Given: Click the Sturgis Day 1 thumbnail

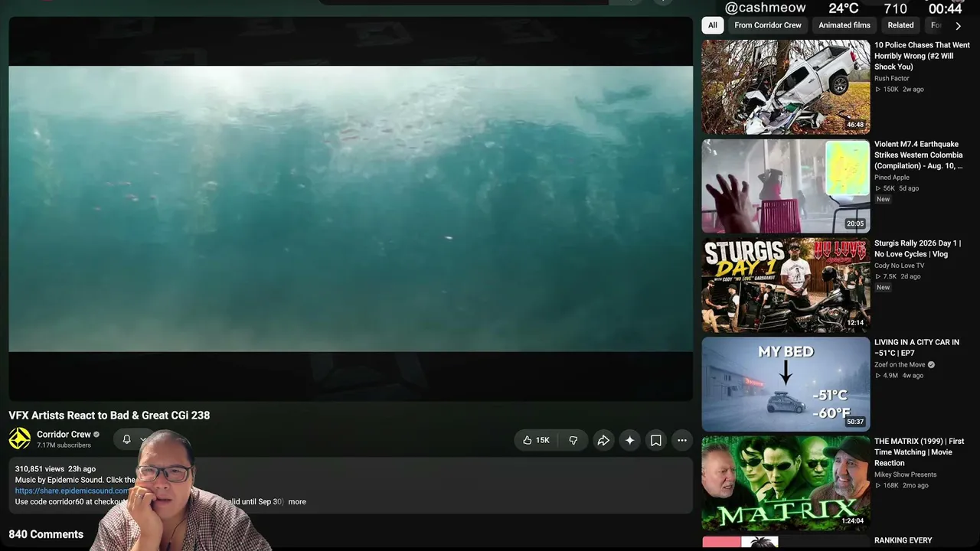Looking at the screenshot, I should 786,285.
